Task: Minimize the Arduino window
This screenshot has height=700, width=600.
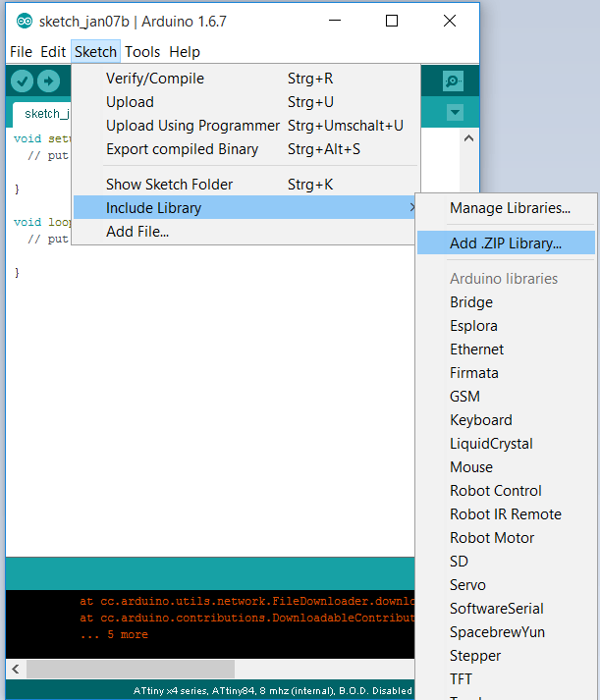Action: pos(335,21)
